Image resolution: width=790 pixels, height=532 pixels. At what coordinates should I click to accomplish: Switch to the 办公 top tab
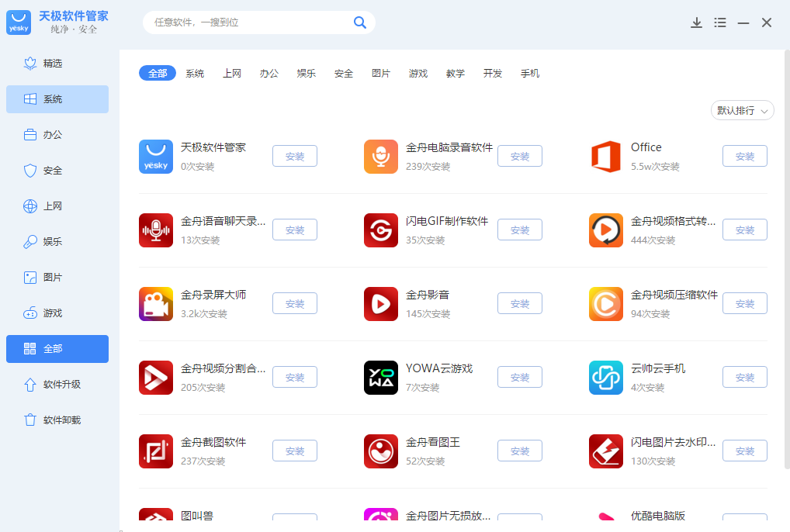pyautogui.click(x=269, y=74)
